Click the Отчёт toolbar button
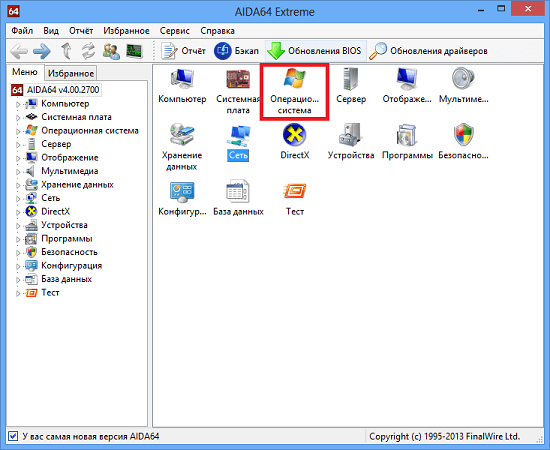This screenshot has width=550, height=450. 183,51
